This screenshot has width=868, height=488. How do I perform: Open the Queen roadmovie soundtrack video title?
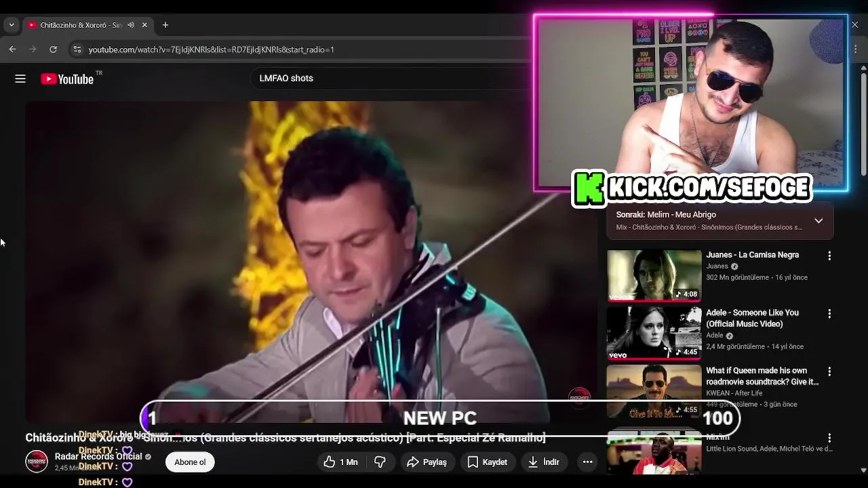[762, 376]
